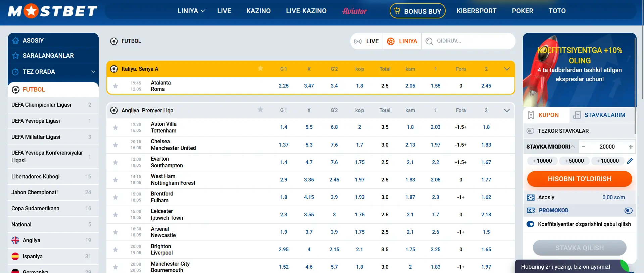The image size is (644, 273).
Task: Star the Brentford vs Fulham match
Action: [x=115, y=197]
